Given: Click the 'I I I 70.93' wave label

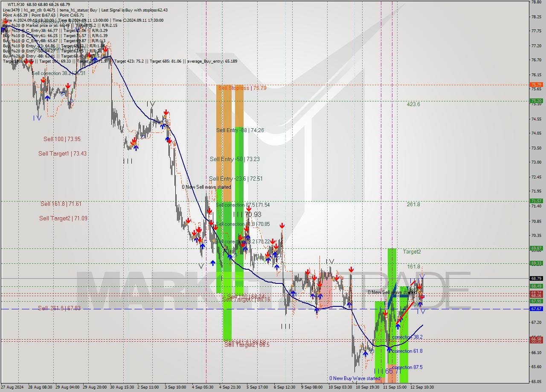Looking at the screenshot, I should pos(247,214).
